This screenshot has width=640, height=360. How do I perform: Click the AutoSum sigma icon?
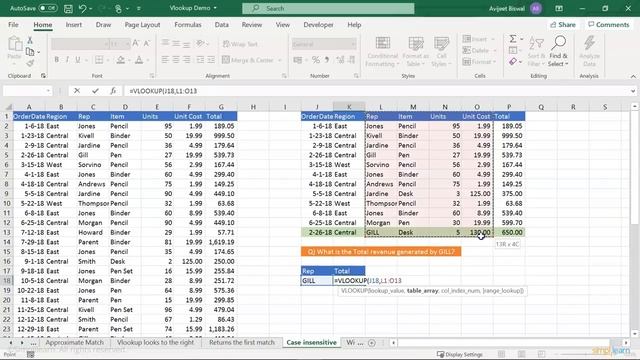coord(513,39)
